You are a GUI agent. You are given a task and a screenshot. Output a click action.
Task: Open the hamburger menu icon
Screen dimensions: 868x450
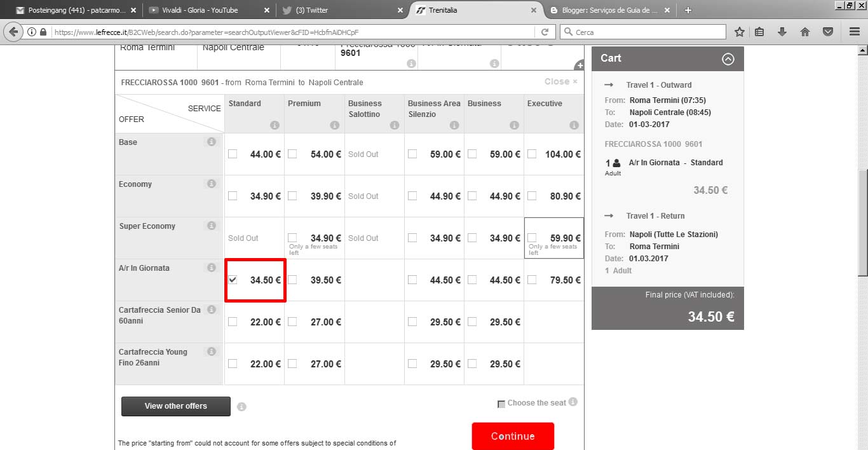click(x=855, y=32)
